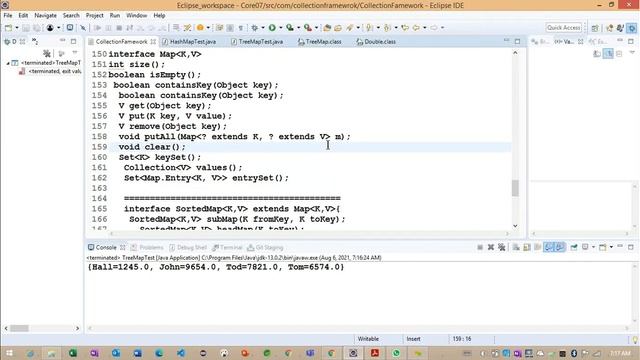The height and width of the screenshot is (360, 640).
Task: Click the Save toolbar icon
Action: pos(26,28)
